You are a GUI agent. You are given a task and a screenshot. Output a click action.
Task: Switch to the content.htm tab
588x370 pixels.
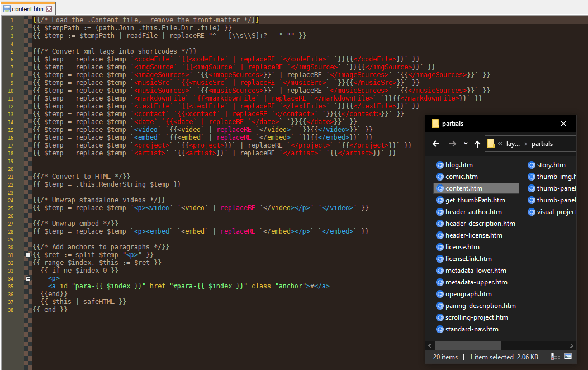click(x=26, y=9)
